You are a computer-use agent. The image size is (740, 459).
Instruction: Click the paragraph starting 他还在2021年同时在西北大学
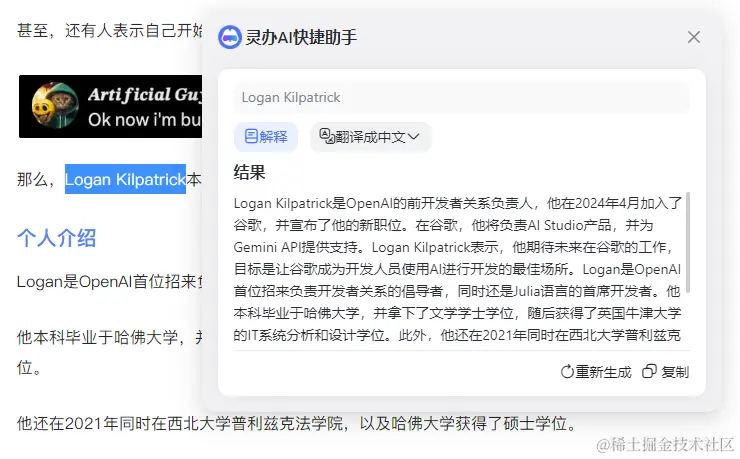coord(297,423)
